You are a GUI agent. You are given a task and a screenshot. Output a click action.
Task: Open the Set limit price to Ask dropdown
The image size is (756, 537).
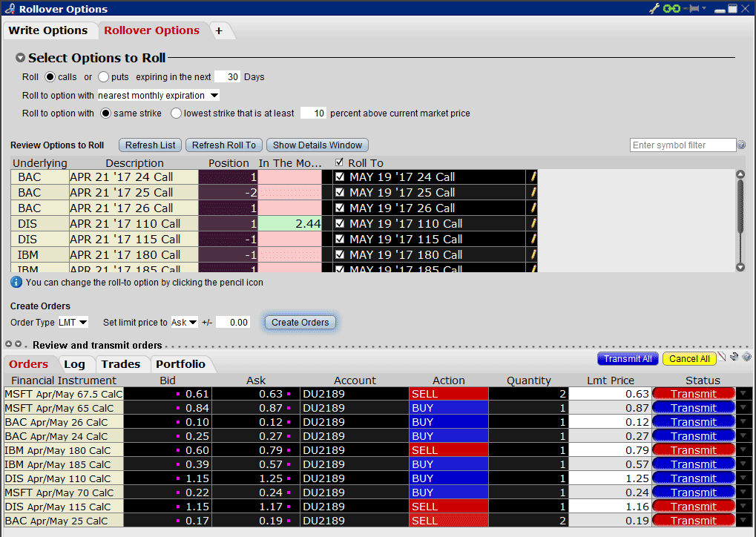pos(184,322)
